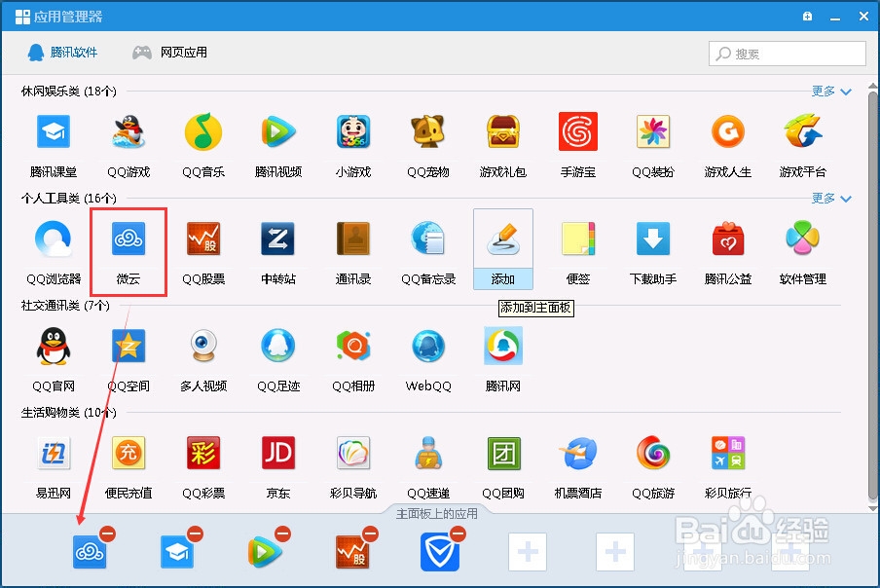Image resolution: width=880 pixels, height=588 pixels.
Task: Launch WebQQ app
Action: (428, 347)
